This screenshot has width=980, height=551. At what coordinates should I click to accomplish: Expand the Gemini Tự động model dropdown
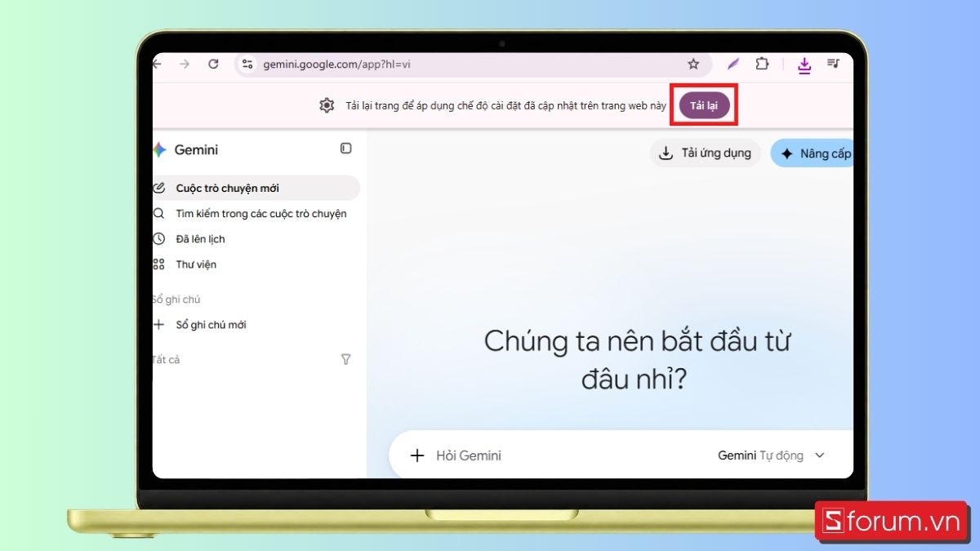772,455
